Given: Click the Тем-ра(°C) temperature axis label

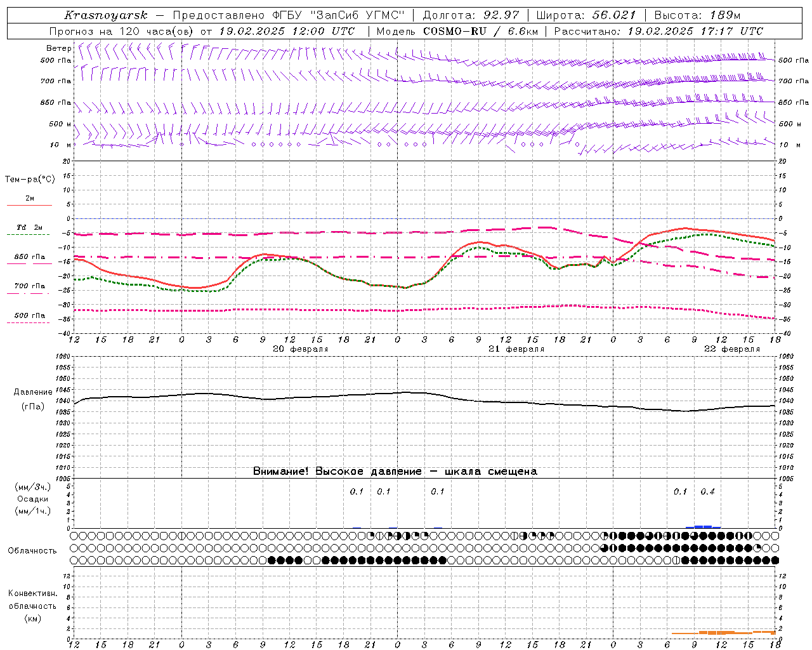Looking at the screenshot, I should click(x=30, y=179).
